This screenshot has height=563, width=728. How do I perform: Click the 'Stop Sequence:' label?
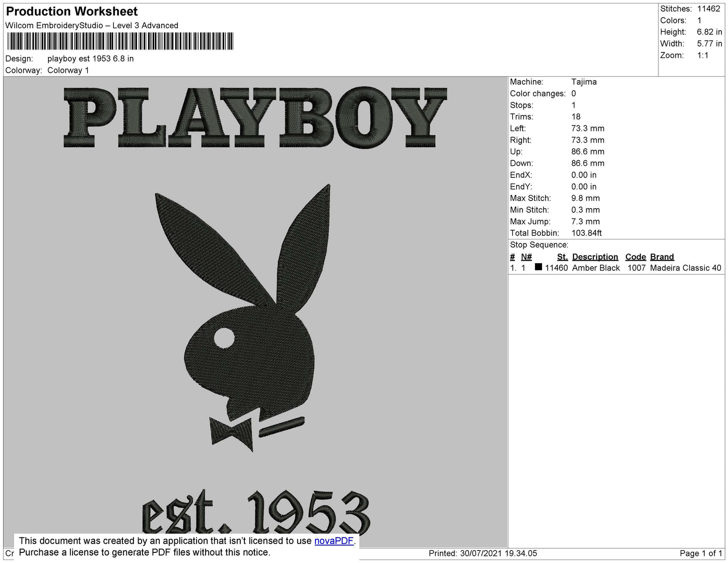point(539,244)
